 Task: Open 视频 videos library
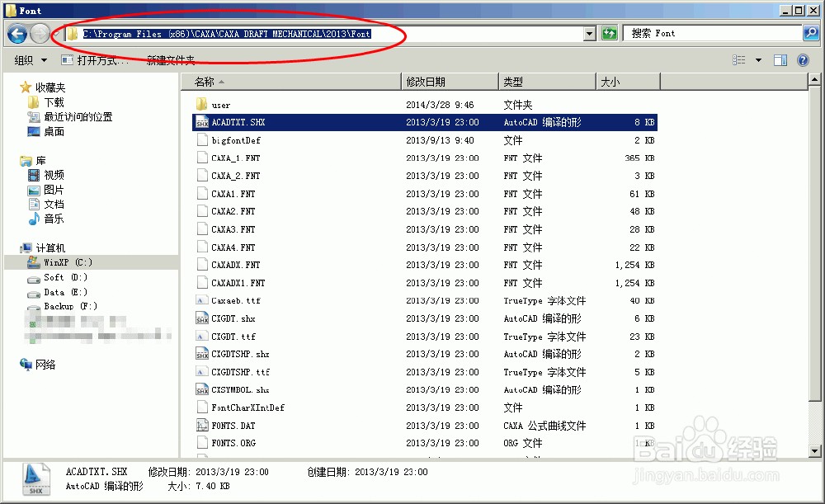click(x=46, y=175)
